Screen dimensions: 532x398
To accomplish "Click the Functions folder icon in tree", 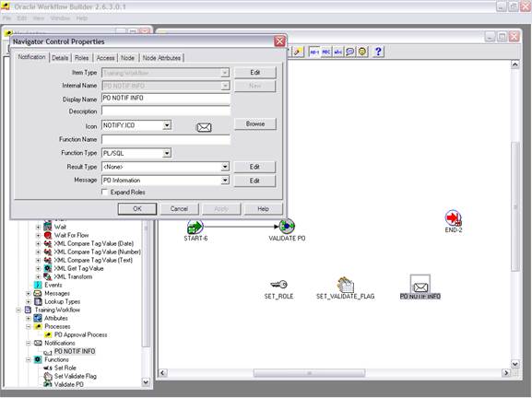I will [x=38, y=359].
